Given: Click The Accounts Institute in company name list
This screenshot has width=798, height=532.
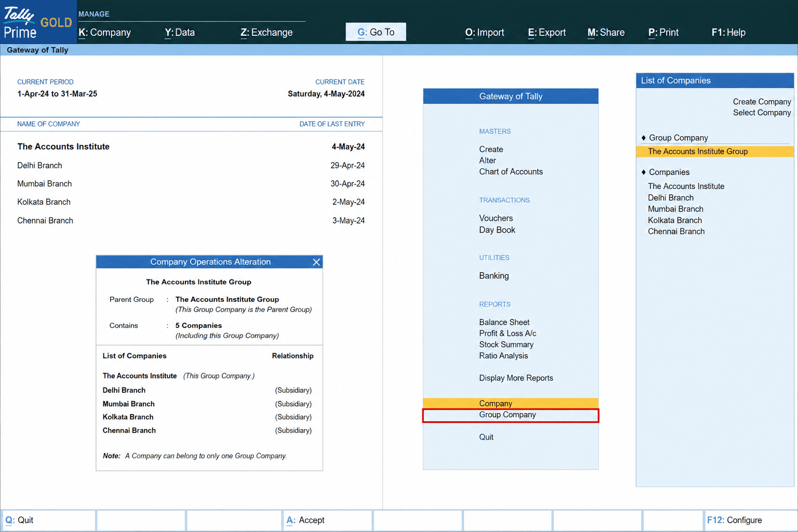Looking at the screenshot, I should click(x=63, y=147).
